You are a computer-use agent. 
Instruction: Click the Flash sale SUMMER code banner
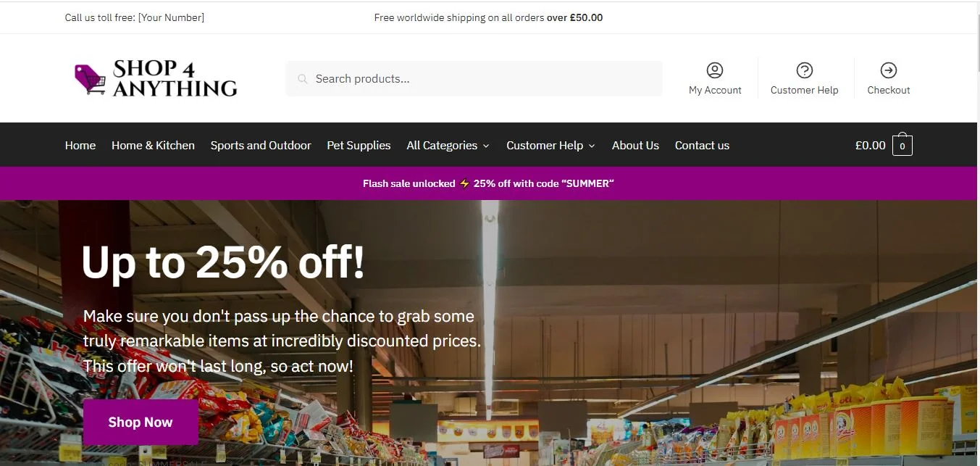(x=488, y=183)
